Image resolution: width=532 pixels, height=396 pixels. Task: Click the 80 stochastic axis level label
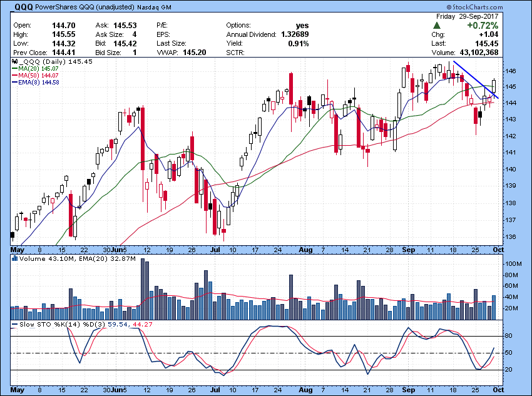(x=509, y=336)
